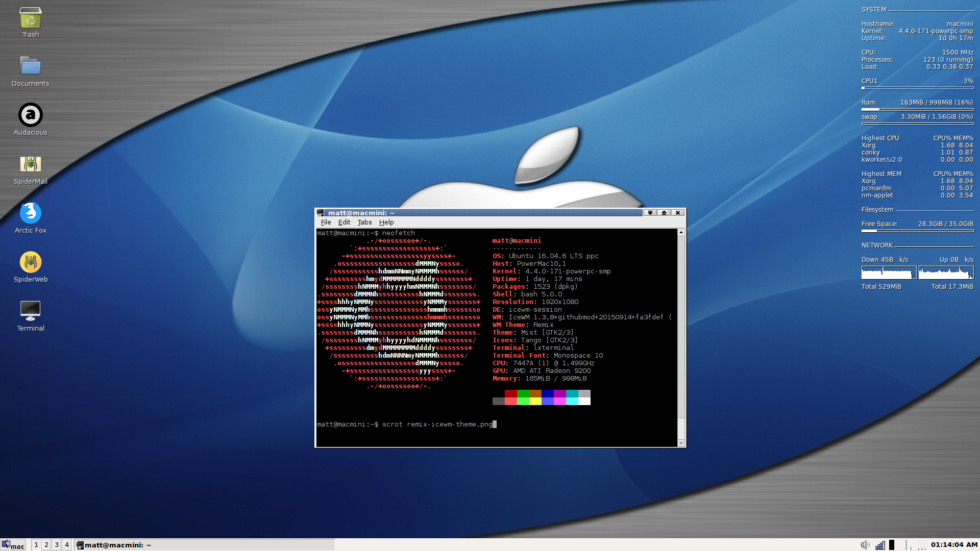Open the Tabs menu in terminal

[364, 222]
